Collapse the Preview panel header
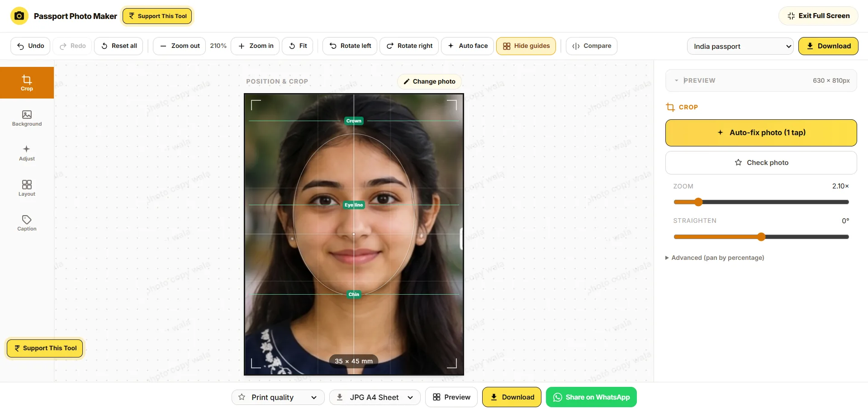Viewport: 868px width, 409px height. (x=761, y=80)
